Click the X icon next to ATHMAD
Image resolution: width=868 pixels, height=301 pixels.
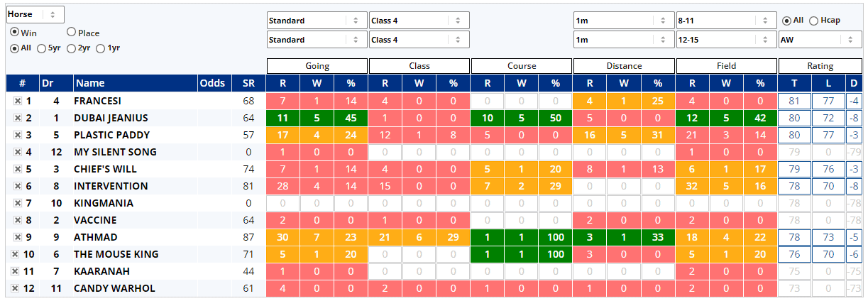point(17,237)
